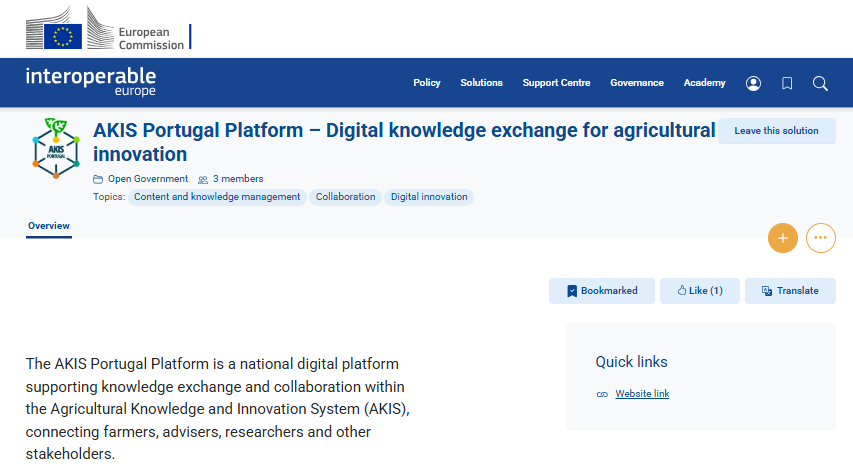
Task: Like this solution
Action: coord(700,291)
